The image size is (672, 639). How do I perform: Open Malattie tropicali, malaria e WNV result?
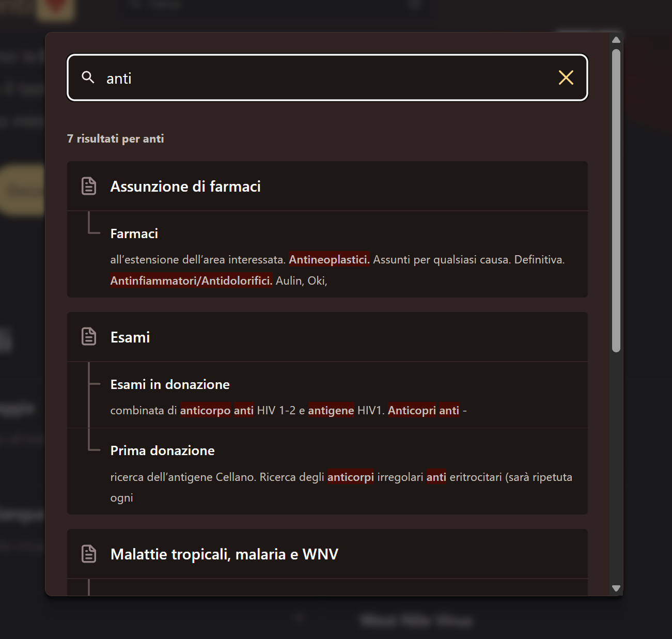click(x=224, y=554)
